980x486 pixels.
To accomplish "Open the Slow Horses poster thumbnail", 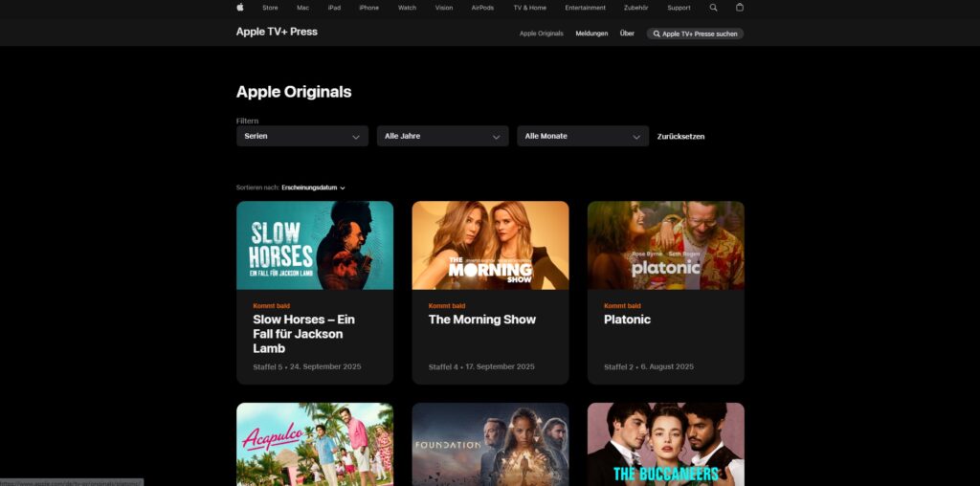I will click(315, 246).
